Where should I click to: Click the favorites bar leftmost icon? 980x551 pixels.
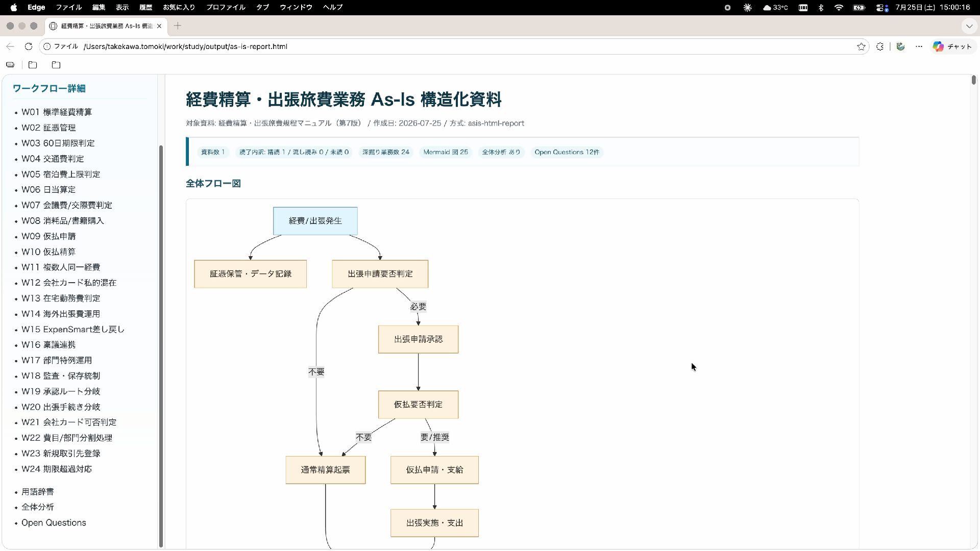tap(10, 65)
